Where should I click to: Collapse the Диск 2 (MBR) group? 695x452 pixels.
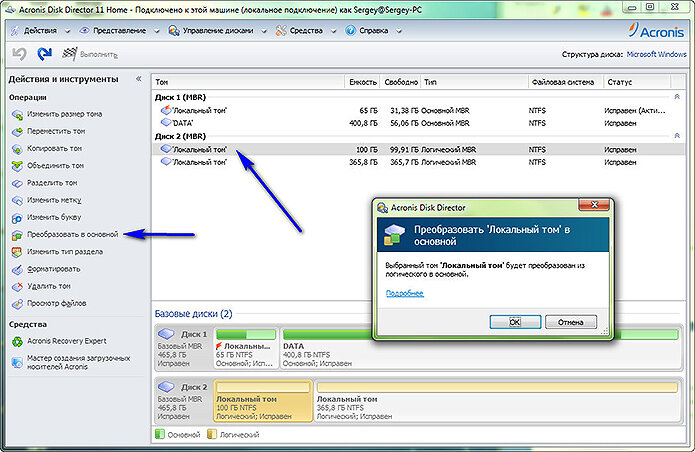click(x=677, y=136)
